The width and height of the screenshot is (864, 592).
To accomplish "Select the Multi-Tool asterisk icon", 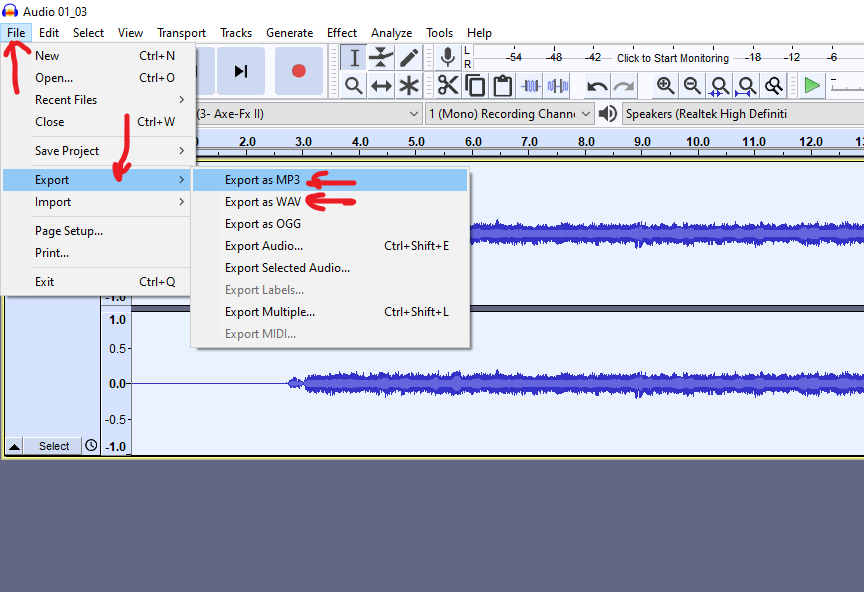I will click(409, 86).
